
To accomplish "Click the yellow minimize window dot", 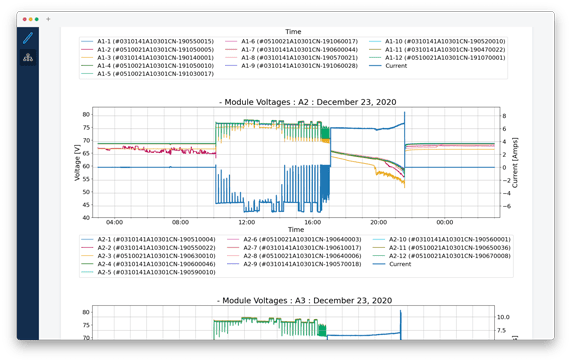I will click(31, 19).
